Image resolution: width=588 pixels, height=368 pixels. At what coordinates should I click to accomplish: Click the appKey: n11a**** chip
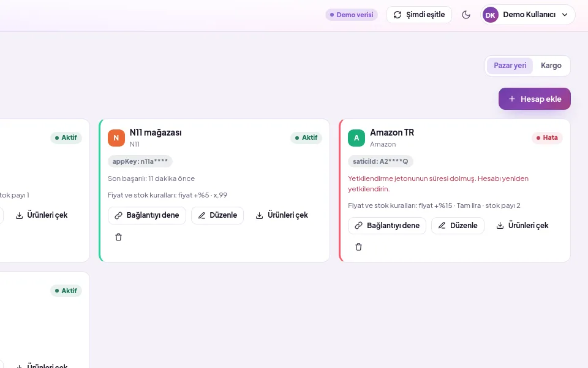140,161
